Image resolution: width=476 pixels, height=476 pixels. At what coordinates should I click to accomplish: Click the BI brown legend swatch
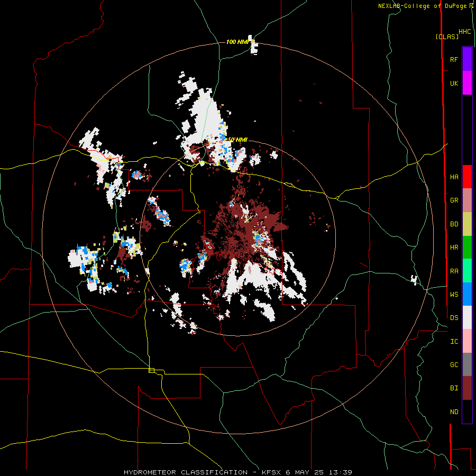coord(467,388)
